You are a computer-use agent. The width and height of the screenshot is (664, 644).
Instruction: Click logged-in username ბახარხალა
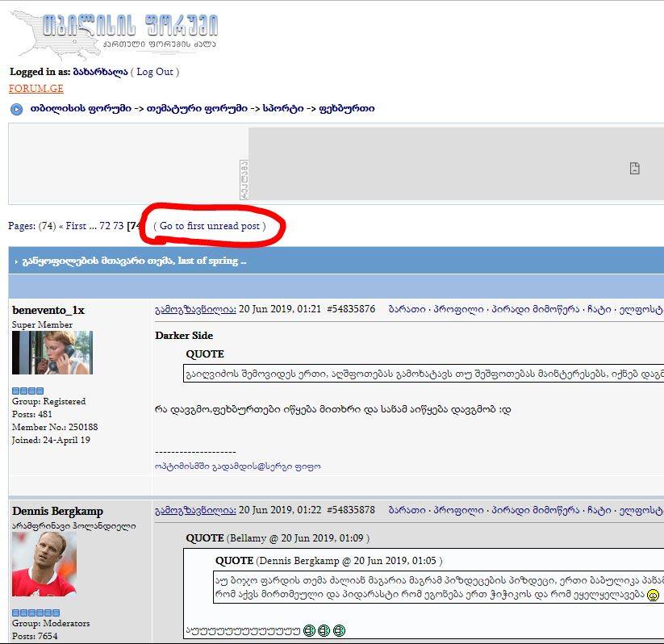click(x=100, y=72)
